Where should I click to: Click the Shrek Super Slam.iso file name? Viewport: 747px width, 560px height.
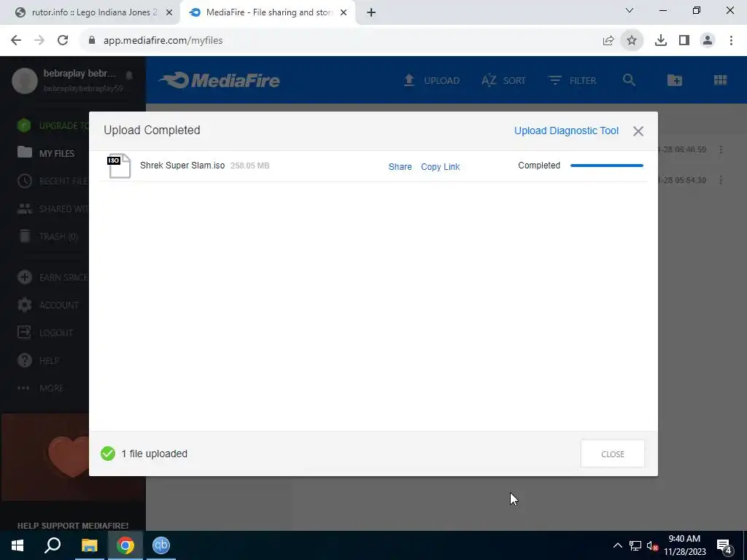(182, 166)
